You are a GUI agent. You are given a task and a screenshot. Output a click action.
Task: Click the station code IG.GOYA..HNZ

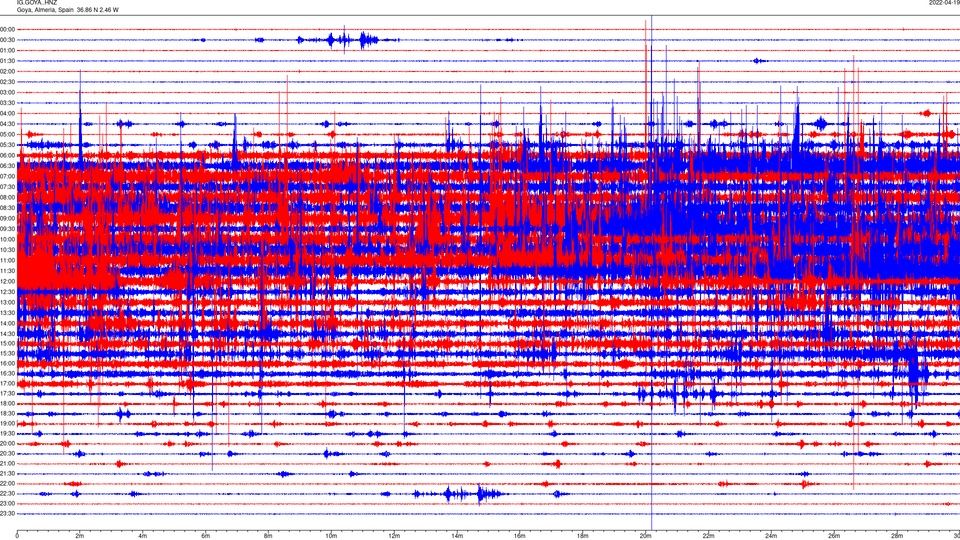pyautogui.click(x=37, y=2)
